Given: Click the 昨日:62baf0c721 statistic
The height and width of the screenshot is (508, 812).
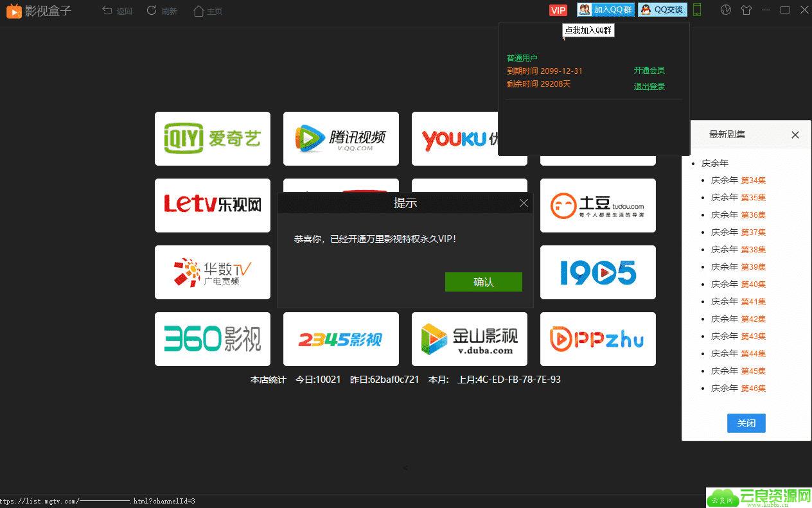Looking at the screenshot, I should pos(384,380).
